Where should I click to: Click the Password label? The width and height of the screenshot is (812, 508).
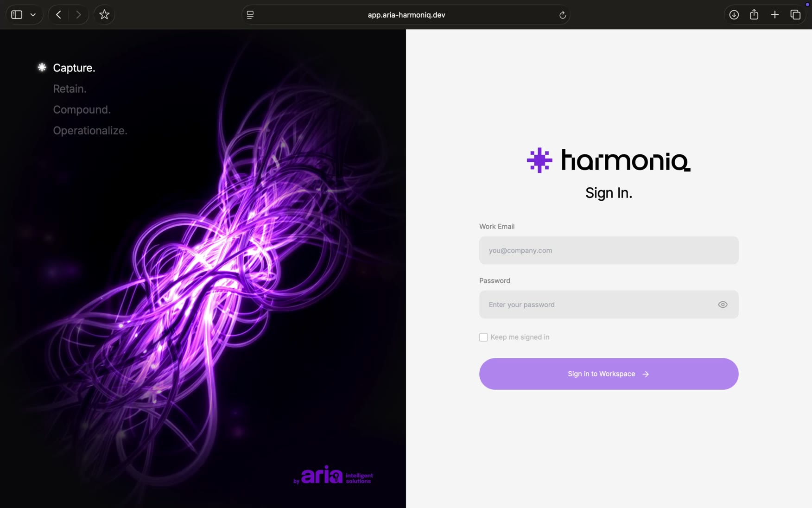[495, 280]
